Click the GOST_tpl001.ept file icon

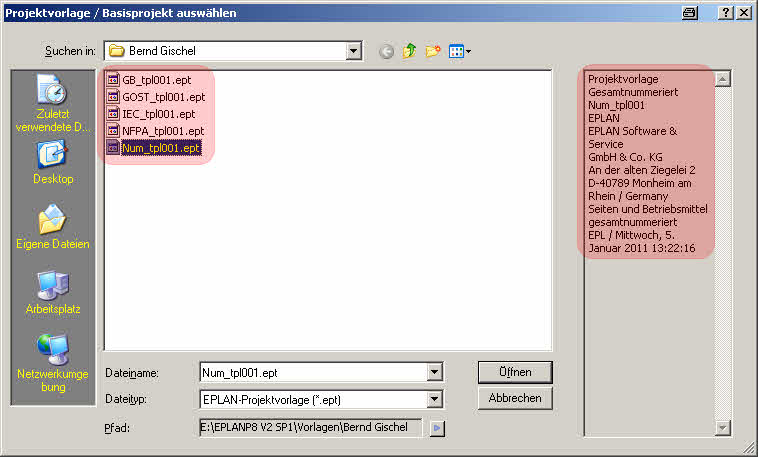click(x=113, y=97)
